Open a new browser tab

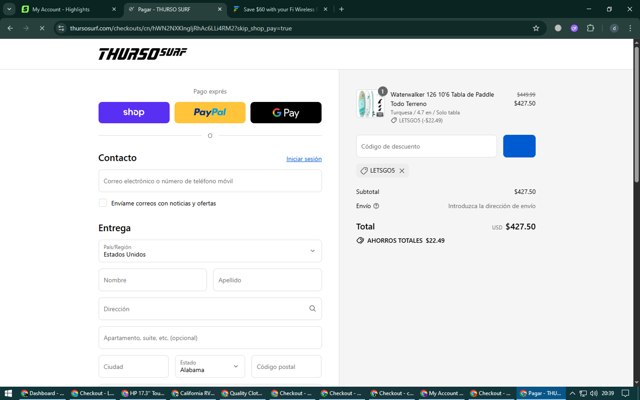coord(341,9)
